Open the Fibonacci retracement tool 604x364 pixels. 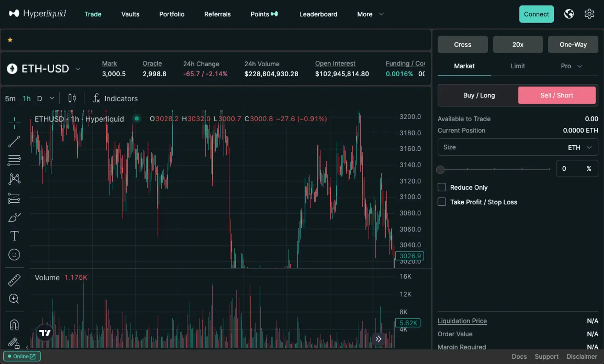[14, 160]
